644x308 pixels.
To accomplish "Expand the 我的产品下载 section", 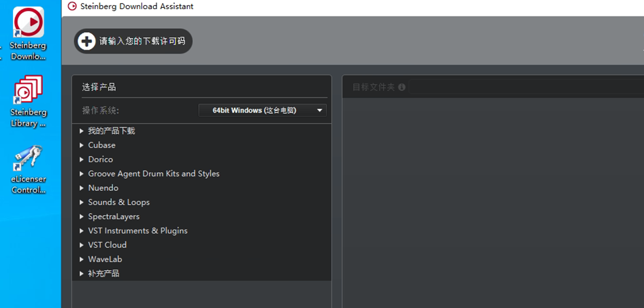I will (82, 131).
